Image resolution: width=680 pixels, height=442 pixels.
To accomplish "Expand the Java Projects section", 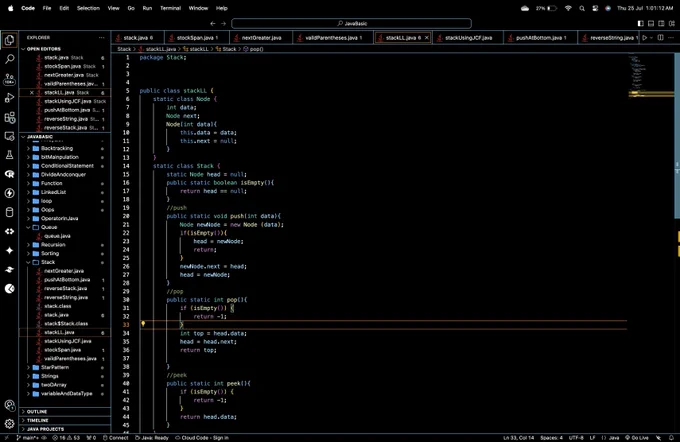I will click(65, 429).
